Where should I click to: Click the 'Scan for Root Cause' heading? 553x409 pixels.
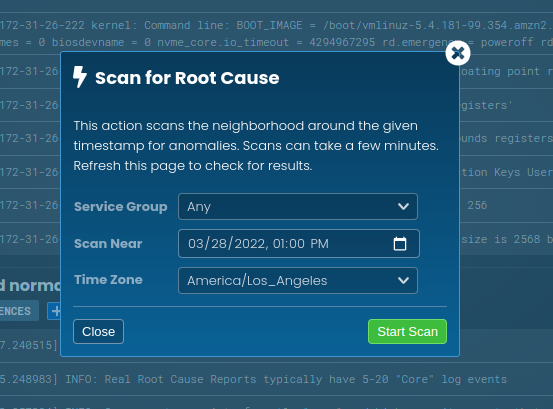pos(187,78)
